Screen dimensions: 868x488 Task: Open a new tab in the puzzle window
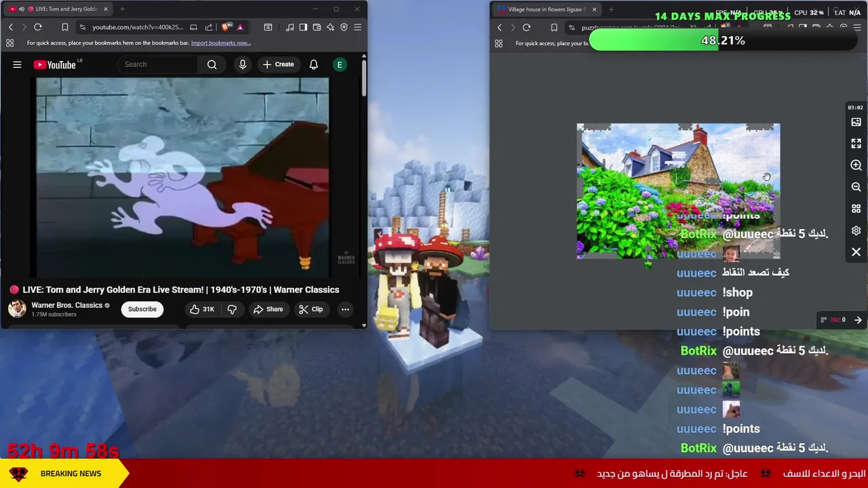[x=611, y=9]
